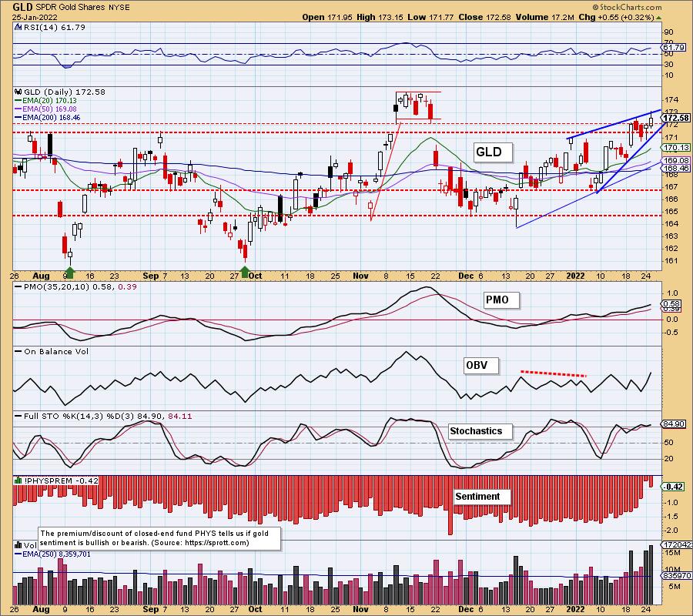Click the EMA(250) 8,359,701 volume legend

[x=53, y=554]
